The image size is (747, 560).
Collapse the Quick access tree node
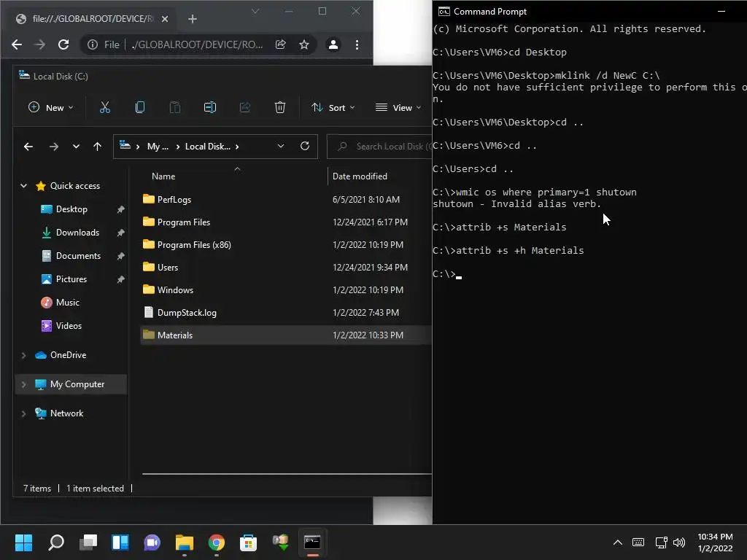pos(23,186)
